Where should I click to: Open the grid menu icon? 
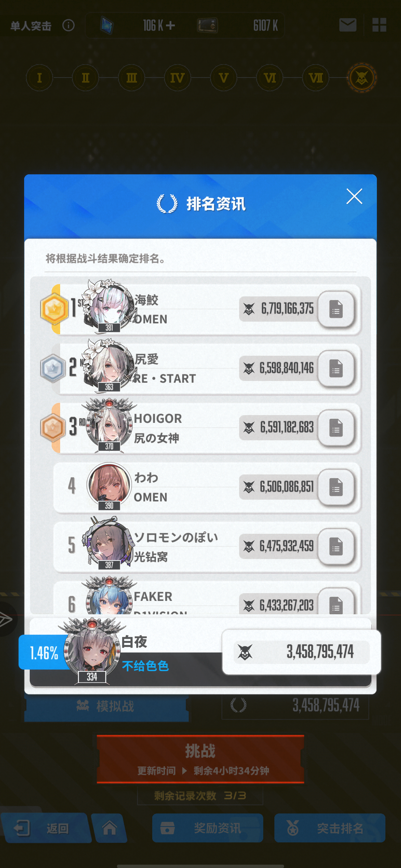(379, 25)
